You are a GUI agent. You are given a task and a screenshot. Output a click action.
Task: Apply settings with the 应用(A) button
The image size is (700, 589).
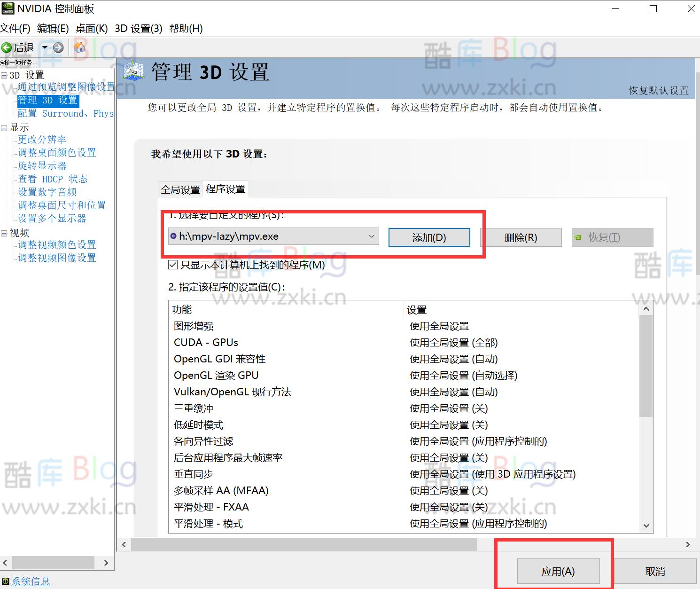click(x=558, y=571)
